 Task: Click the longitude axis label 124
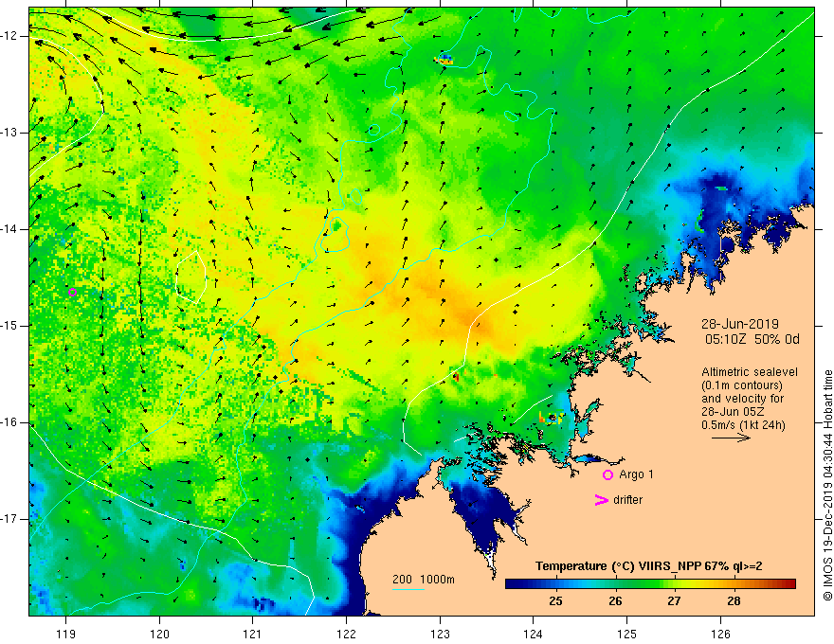534,634
